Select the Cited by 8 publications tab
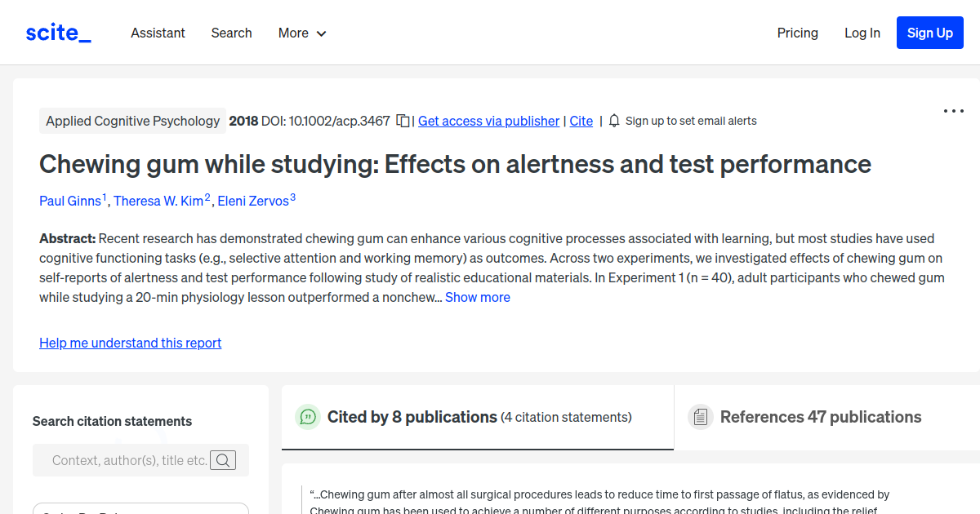The image size is (980, 514). 412,416
